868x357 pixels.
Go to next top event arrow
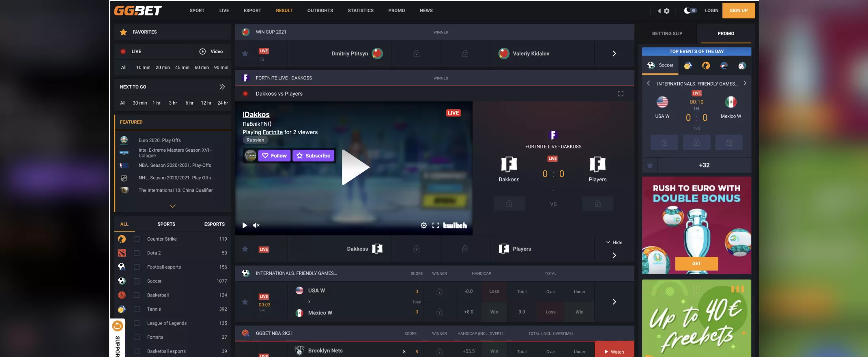tap(745, 83)
